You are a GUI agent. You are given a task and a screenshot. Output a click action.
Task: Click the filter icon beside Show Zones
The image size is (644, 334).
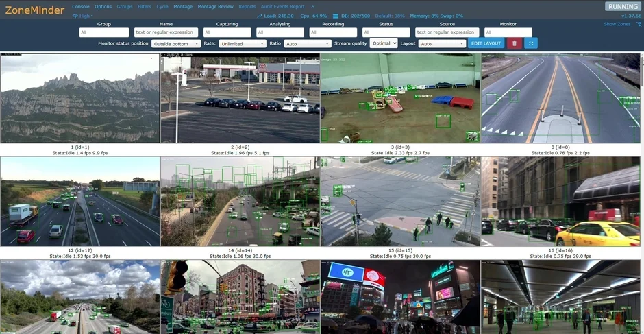click(x=639, y=24)
